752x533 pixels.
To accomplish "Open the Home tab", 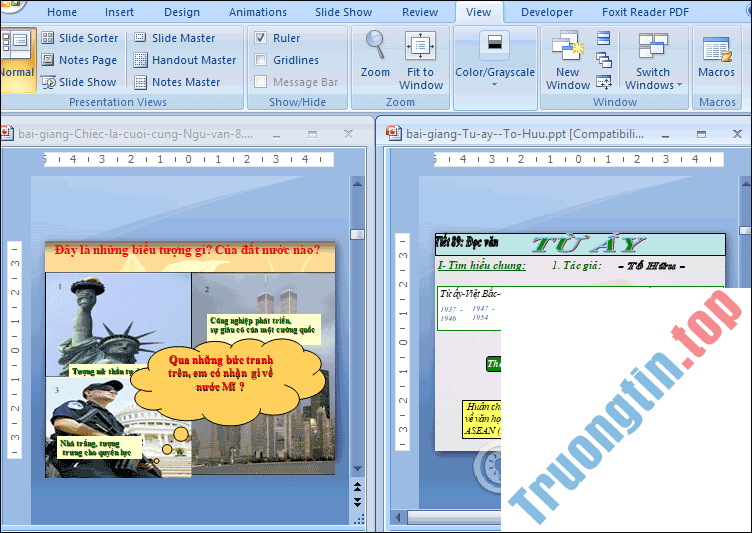I will pos(62,12).
